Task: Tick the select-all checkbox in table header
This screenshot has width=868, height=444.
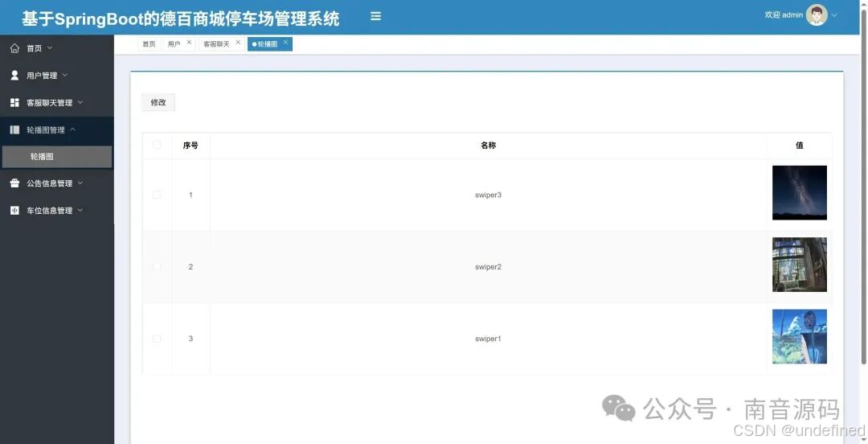Action: 157,145
